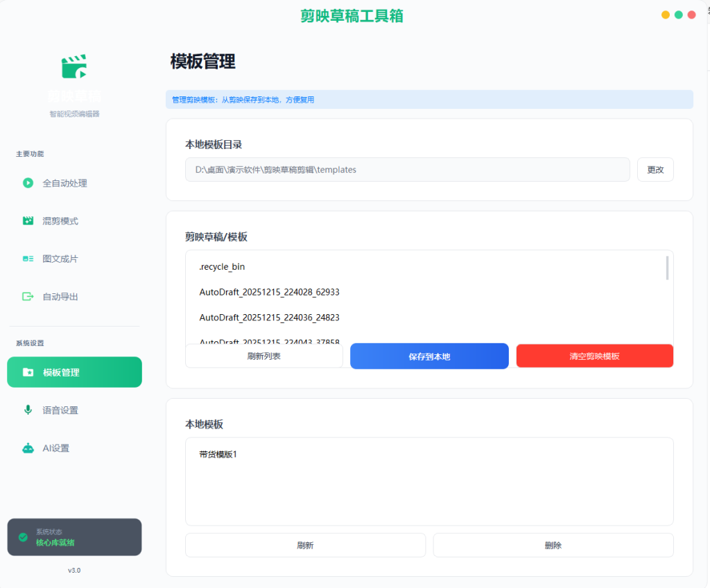Click the export arrow icon beside 自动导出
The height and width of the screenshot is (588, 710).
coord(28,296)
